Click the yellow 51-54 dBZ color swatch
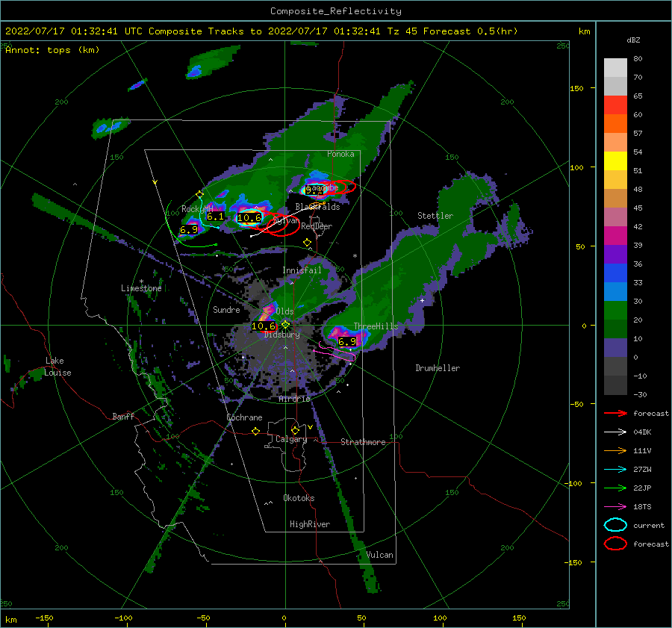The image size is (672, 628). pos(615,161)
